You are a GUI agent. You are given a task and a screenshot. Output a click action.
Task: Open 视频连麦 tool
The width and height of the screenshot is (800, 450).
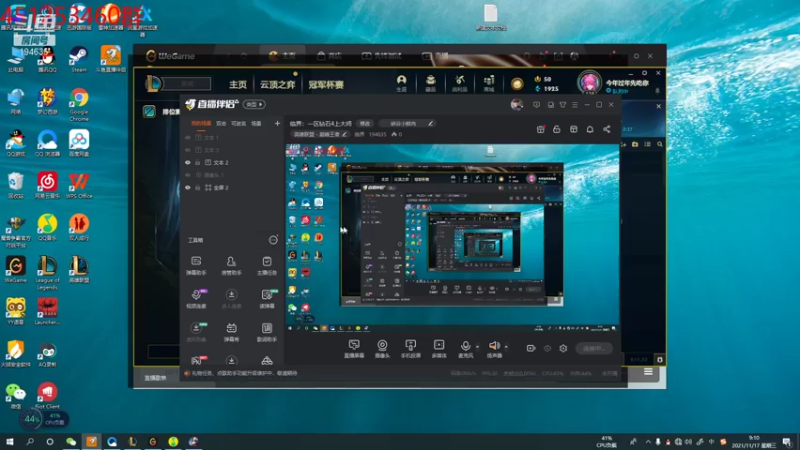coord(196,299)
